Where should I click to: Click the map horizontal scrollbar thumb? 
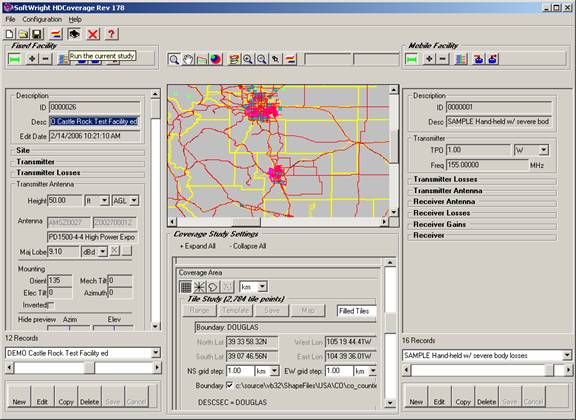tap(246, 222)
